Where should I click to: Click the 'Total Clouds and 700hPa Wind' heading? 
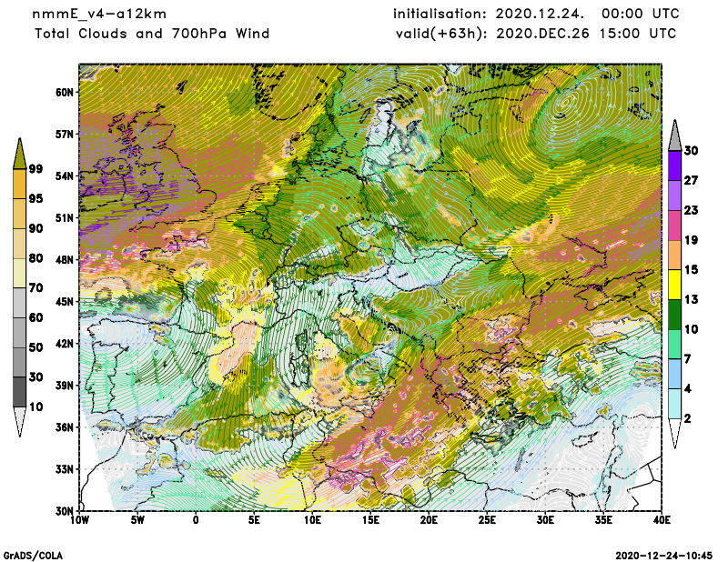coord(152,34)
